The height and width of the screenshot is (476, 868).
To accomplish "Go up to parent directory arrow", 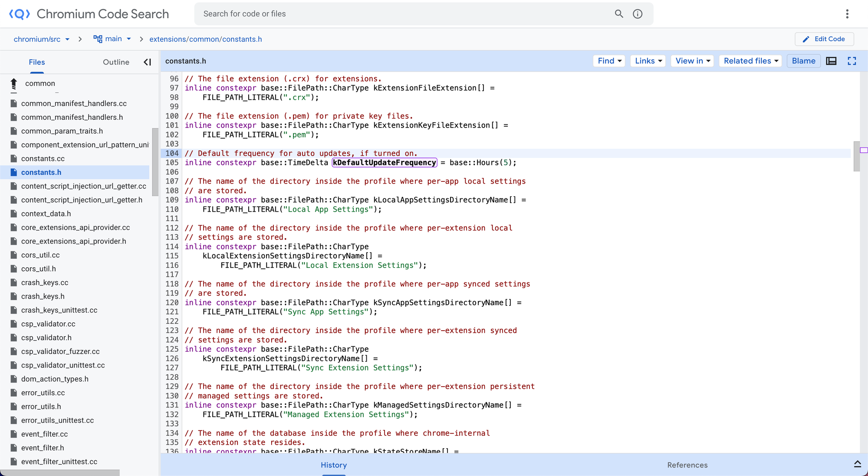I will (14, 84).
